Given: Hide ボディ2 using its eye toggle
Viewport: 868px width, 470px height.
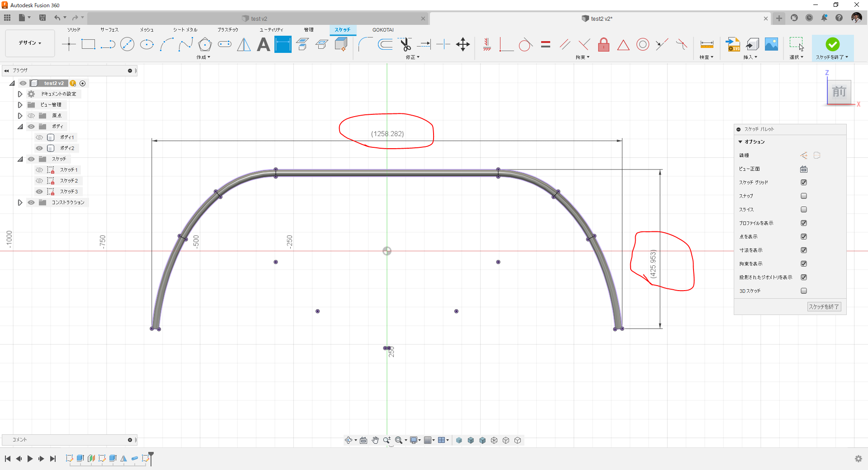Looking at the screenshot, I should tap(39, 148).
